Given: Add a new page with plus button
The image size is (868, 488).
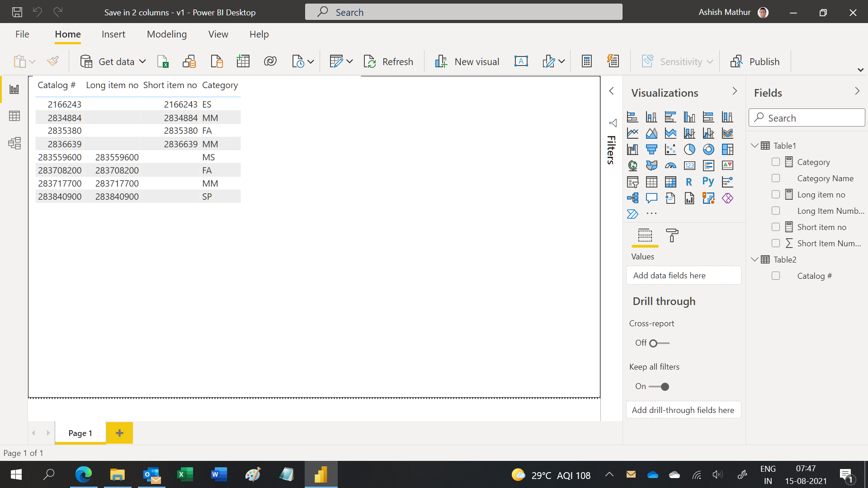Looking at the screenshot, I should (119, 433).
